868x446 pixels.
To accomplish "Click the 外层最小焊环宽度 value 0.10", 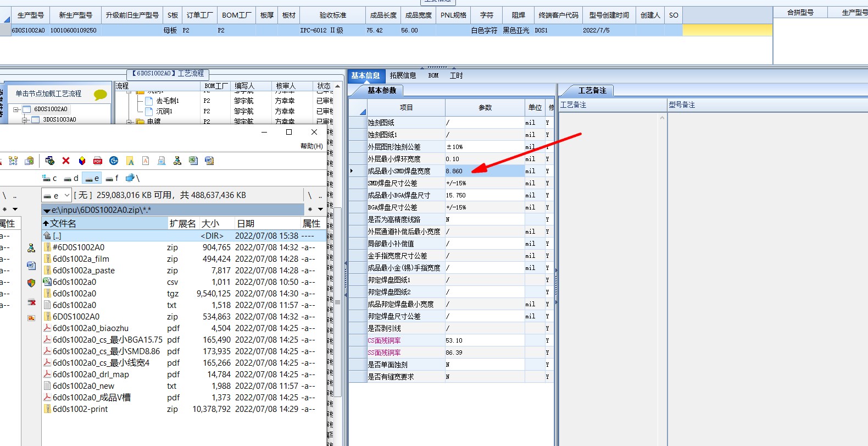I will (485, 159).
